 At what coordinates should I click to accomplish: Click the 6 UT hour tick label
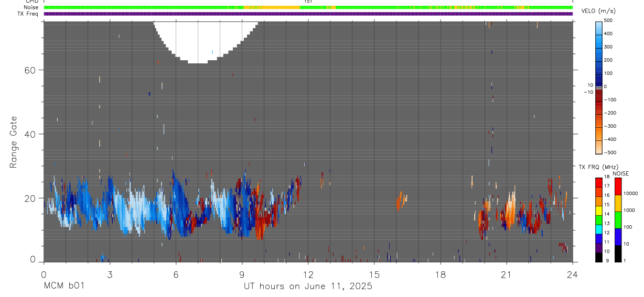tap(176, 274)
